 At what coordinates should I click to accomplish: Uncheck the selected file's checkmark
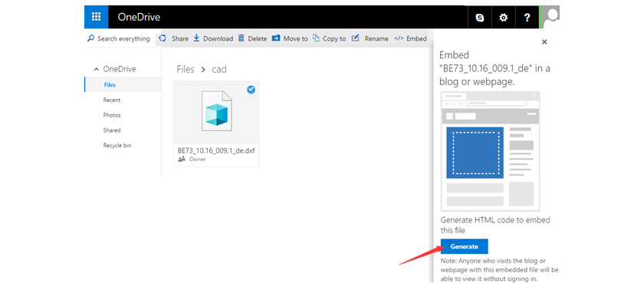pos(251,90)
